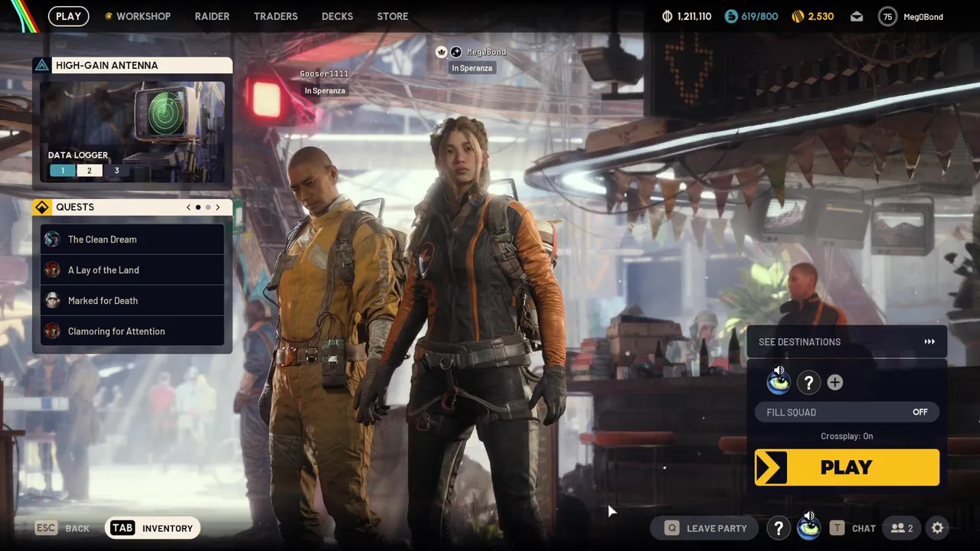The image size is (980, 551).
Task: Click the eye avatar in the bottom bar
Action: [x=808, y=527]
